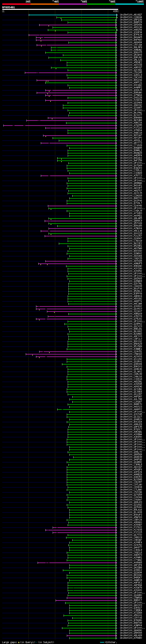Open hit UniRef100_C5X2M5

[x=131, y=72]
